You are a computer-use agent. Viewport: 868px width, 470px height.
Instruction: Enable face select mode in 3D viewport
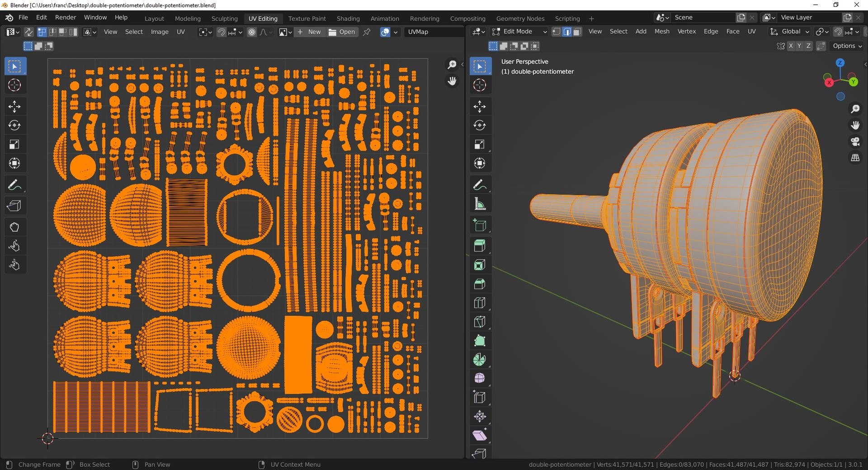point(577,32)
